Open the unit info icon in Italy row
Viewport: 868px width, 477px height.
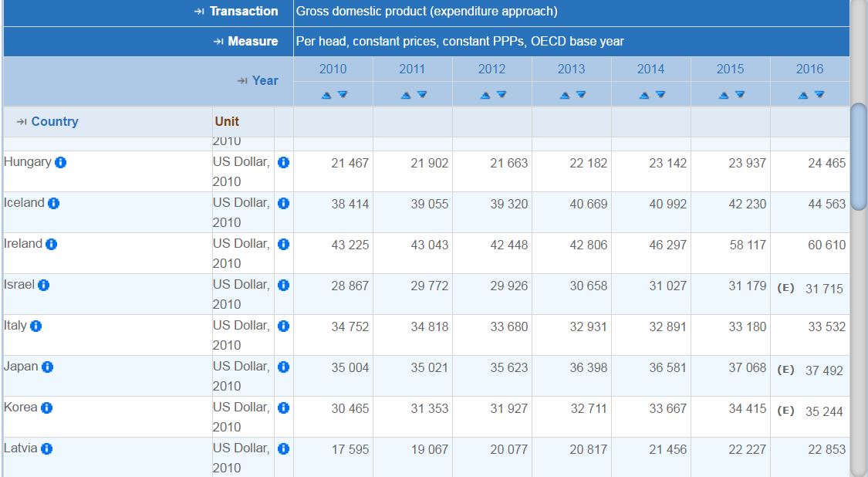283,326
